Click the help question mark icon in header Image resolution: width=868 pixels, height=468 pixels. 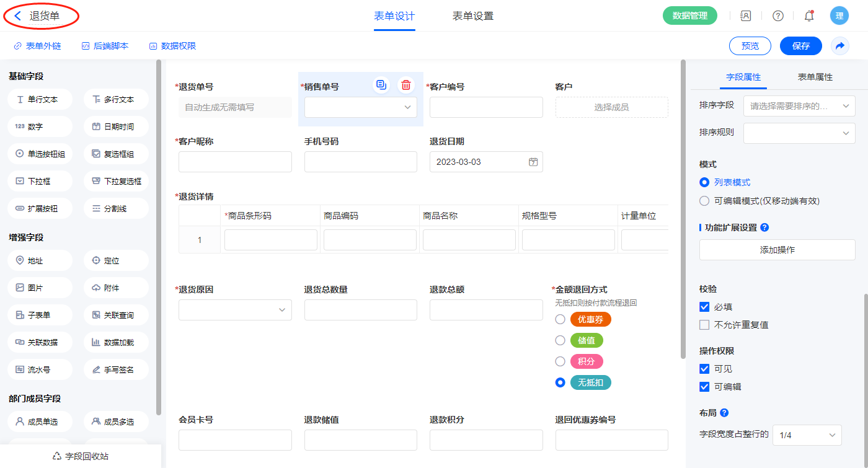(x=777, y=16)
